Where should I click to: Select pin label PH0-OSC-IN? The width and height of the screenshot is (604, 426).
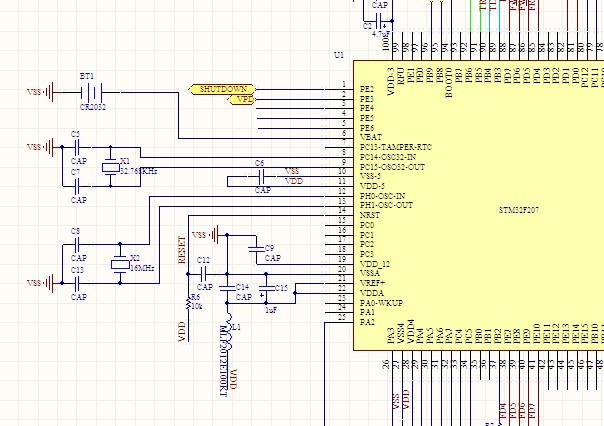coord(383,196)
